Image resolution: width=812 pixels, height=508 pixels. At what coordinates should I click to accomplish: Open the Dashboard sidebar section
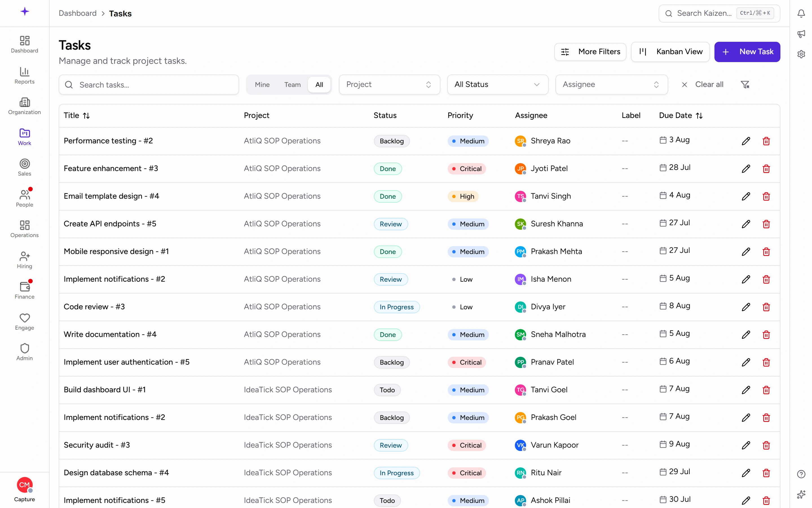[x=25, y=44]
